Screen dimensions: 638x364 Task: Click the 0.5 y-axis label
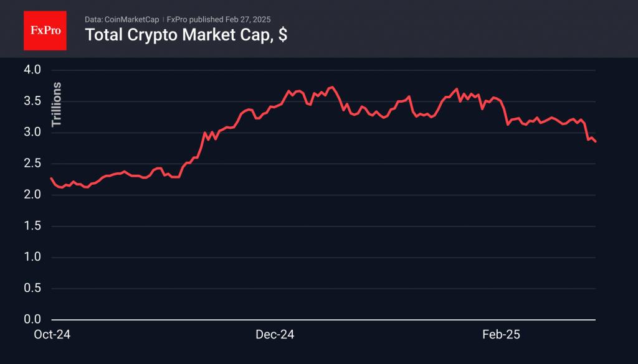(32, 288)
